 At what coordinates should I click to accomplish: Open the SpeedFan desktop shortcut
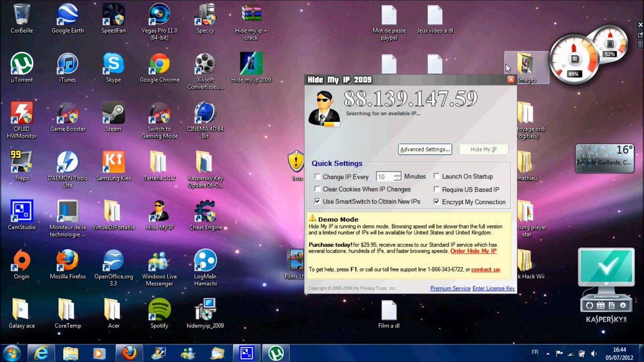[x=114, y=19]
